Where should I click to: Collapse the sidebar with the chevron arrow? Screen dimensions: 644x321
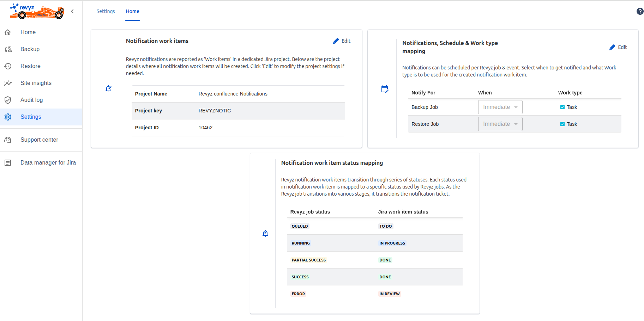point(72,11)
